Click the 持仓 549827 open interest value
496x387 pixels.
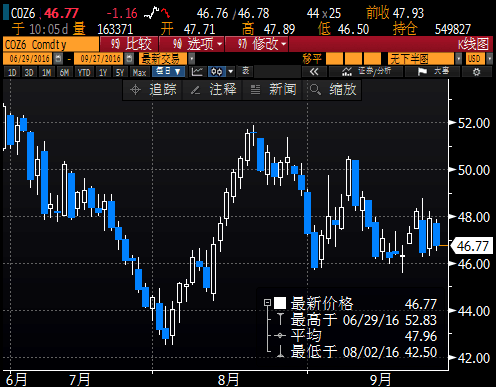tap(453, 30)
